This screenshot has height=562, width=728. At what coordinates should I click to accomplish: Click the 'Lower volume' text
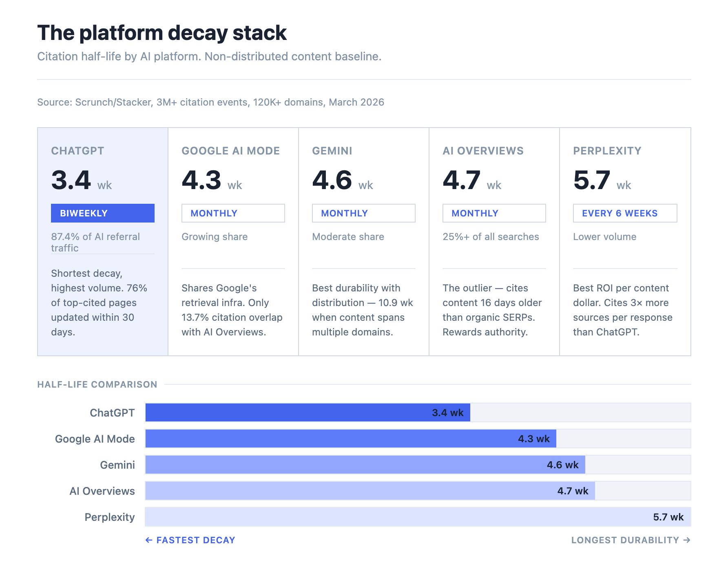(604, 237)
